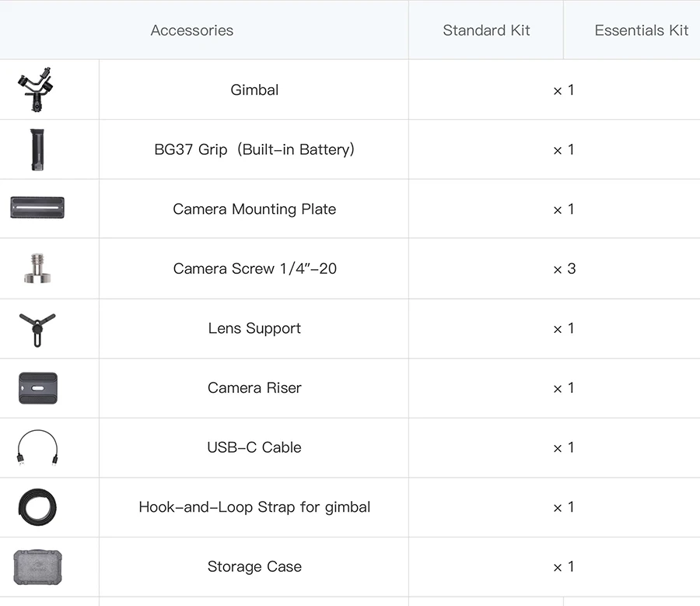Open the storage case thumbnail

point(37,567)
